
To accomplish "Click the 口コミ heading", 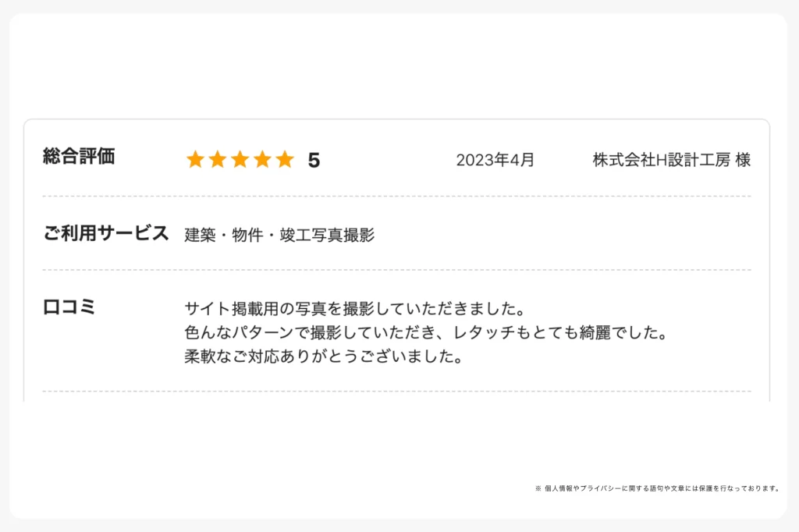I will click(x=69, y=307).
